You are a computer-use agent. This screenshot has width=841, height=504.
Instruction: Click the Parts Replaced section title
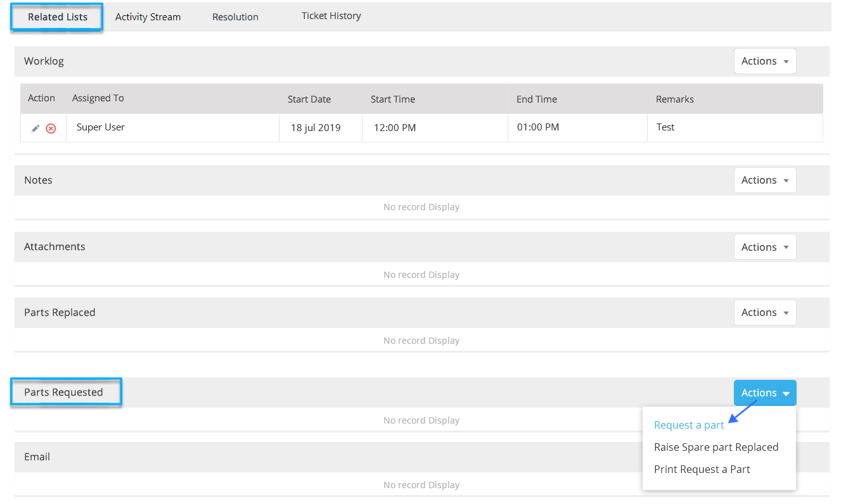(60, 313)
